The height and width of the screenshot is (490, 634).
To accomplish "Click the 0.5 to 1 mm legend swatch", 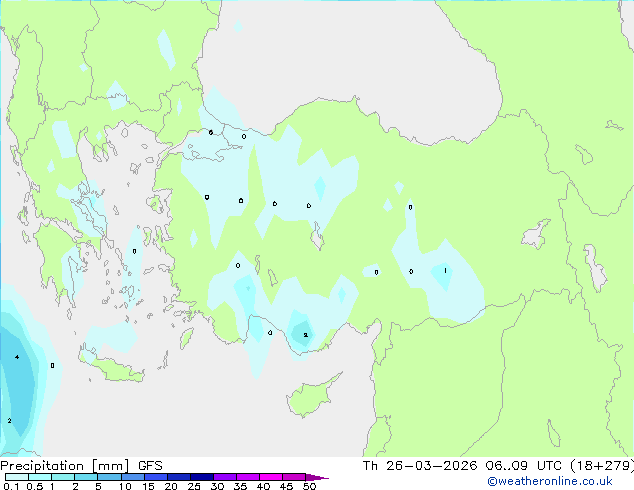I will (x=40, y=477).
